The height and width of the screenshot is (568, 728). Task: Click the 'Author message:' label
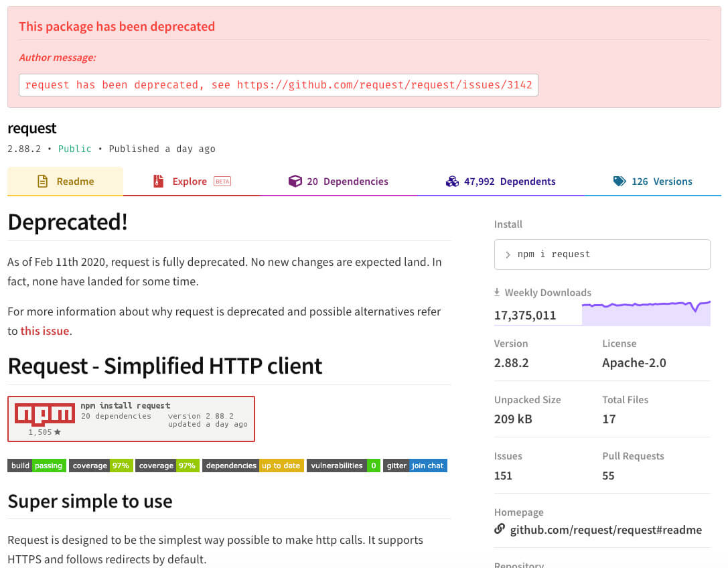point(58,58)
